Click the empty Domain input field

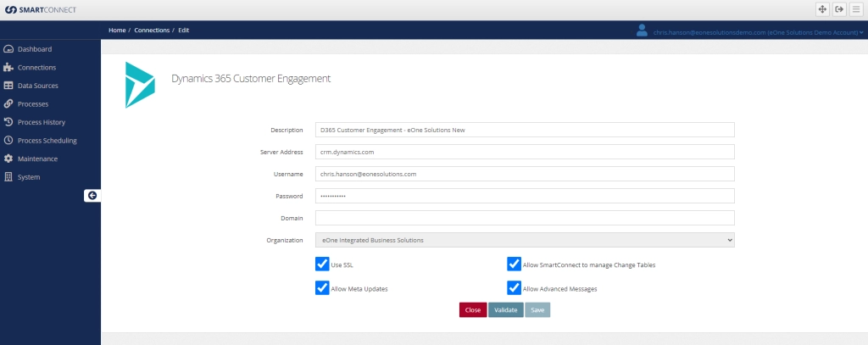coord(525,218)
